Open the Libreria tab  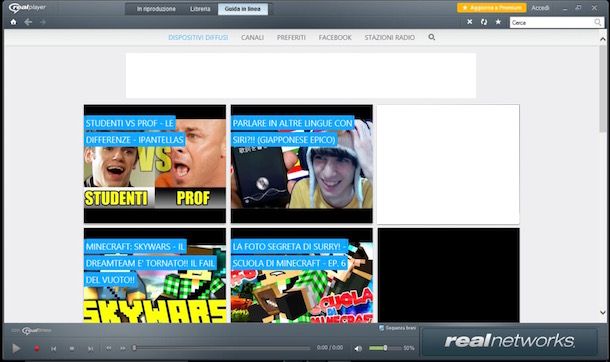200,9
